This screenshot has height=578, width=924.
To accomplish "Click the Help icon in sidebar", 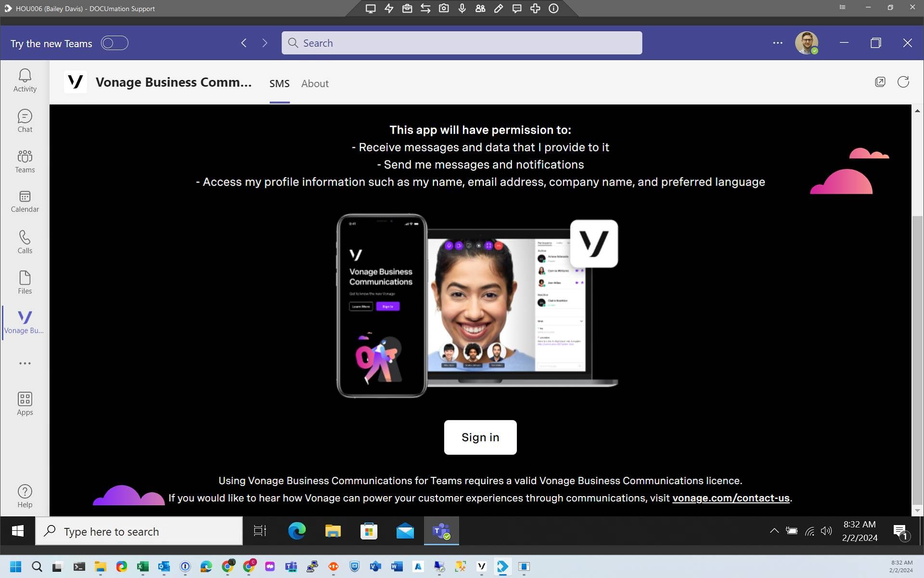I will 25,496.
